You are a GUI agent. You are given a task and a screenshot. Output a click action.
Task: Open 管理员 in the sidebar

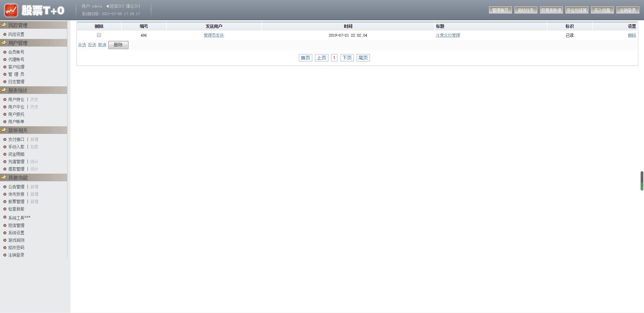tap(16, 74)
